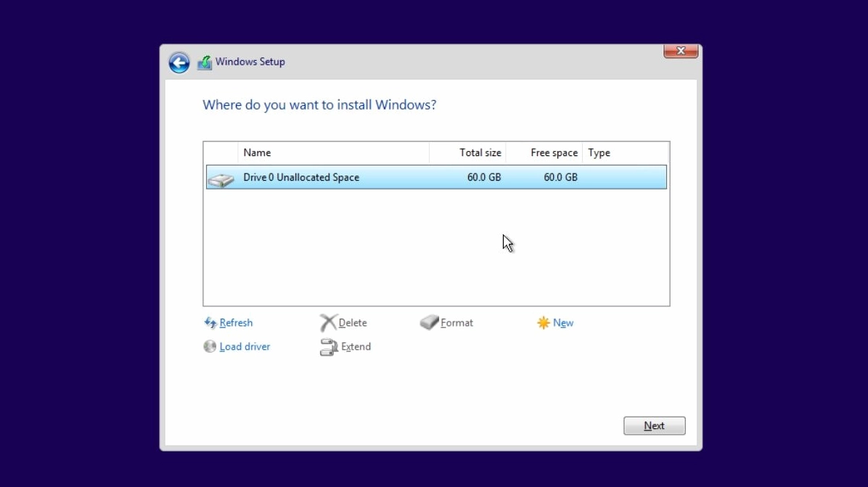Click the Load driver disc icon
This screenshot has width=868, height=487.
tap(210, 347)
